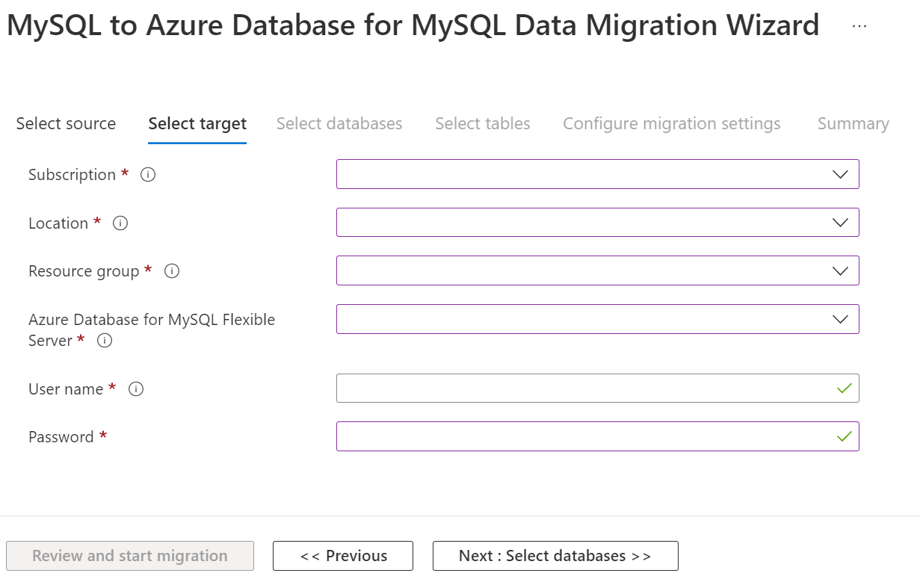Click the Previous button
920x588 pixels.
coord(342,556)
